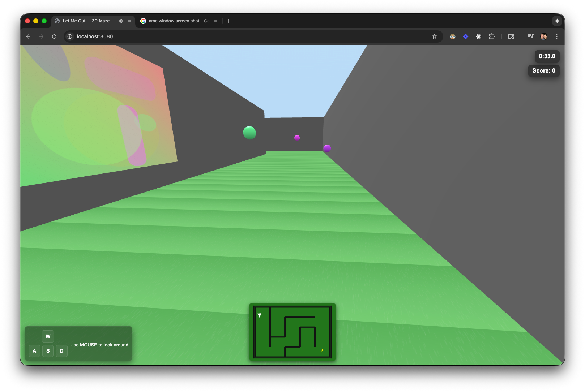585x392 pixels.
Task: Click the timer showing 0:33.0
Action: [x=546, y=56]
